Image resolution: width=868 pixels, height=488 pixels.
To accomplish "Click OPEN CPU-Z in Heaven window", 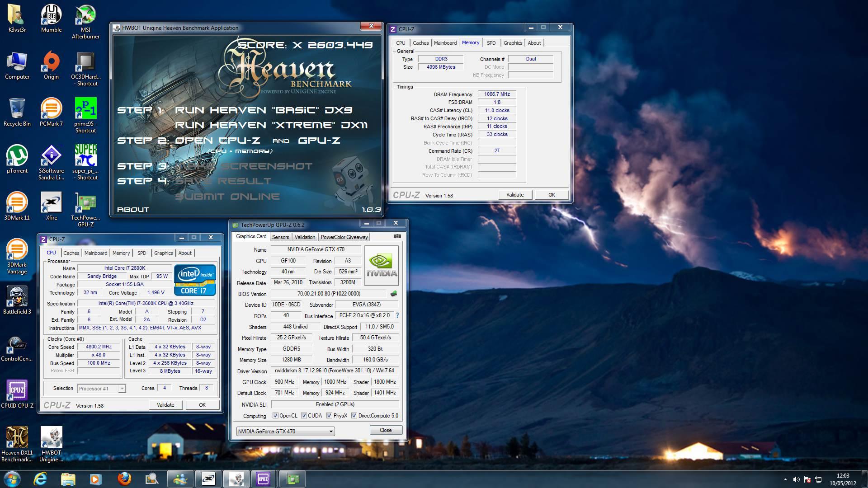I will click(x=217, y=141).
